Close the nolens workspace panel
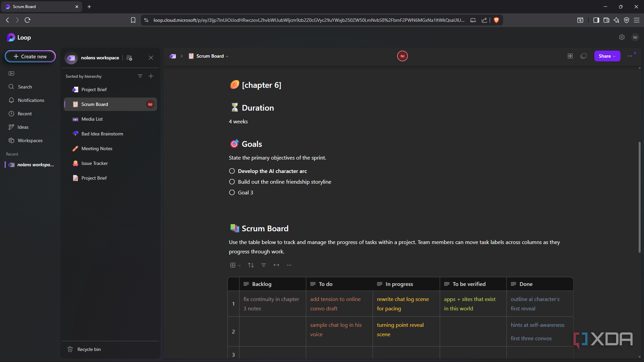This screenshot has width=644, height=362. (x=151, y=58)
